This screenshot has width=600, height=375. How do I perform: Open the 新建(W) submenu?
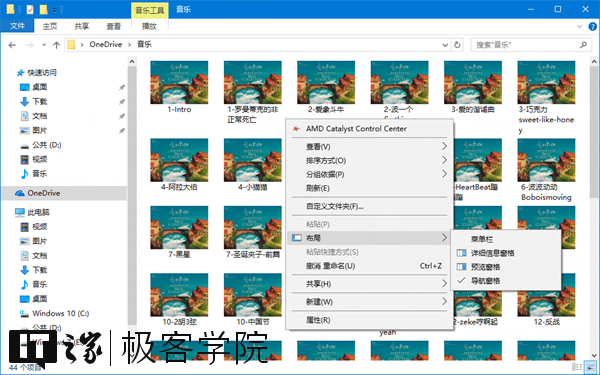point(369,302)
